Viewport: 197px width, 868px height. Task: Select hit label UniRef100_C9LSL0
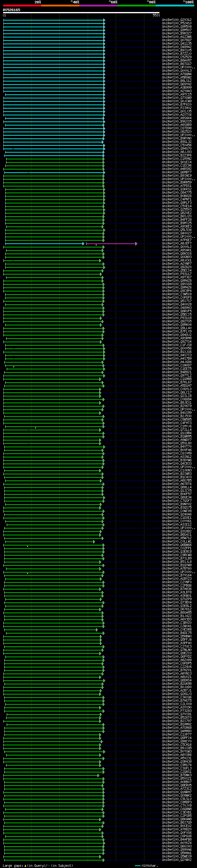tap(177, 799)
